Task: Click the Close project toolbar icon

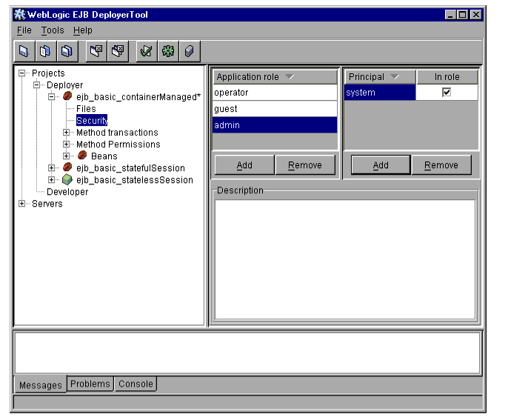Action: (x=96, y=51)
